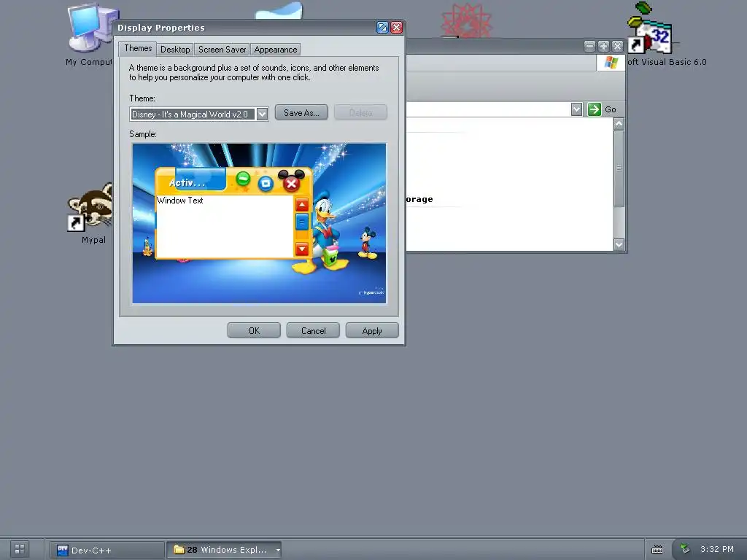The width and height of the screenshot is (747, 560).
Task: Click the 'Window Text' sample label
Action: tap(180, 201)
